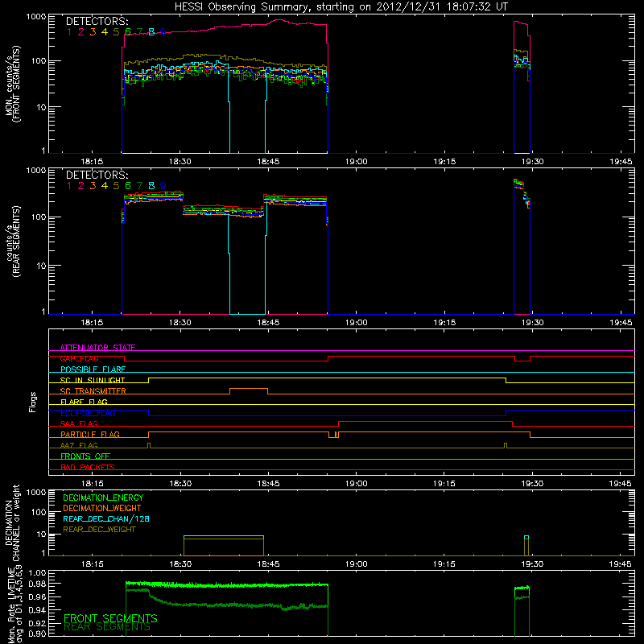
Task: Pick detector 5 in rear segments legend
Action: coord(116,186)
